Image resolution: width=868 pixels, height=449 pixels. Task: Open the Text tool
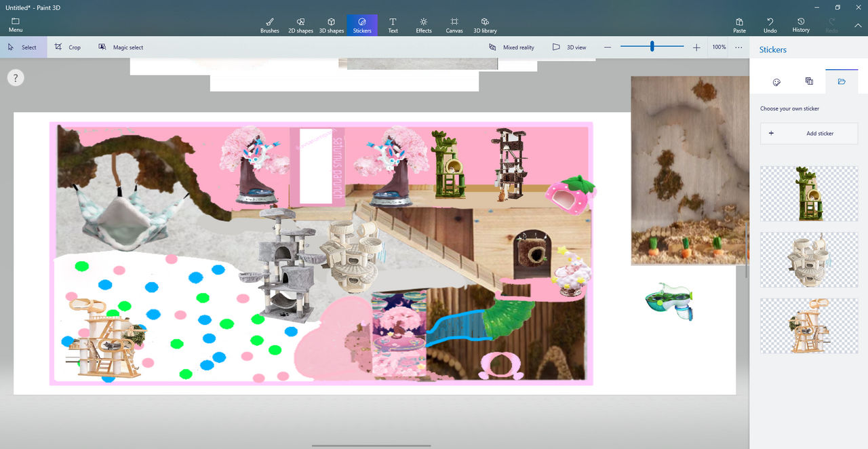pyautogui.click(x=393, y=25)
